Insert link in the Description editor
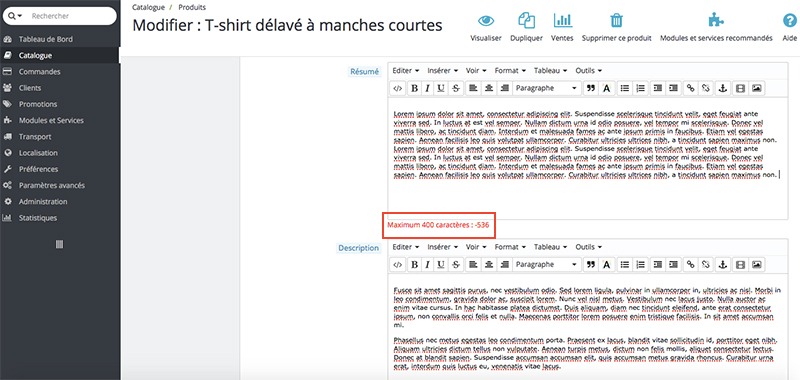Image resolution: width=800 pixels, height=380 pixels. 690,264
